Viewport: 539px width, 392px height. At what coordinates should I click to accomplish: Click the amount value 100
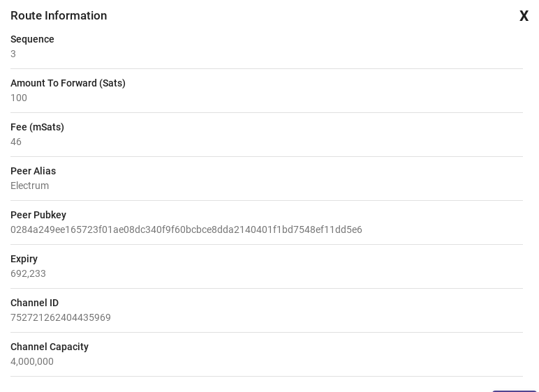(19, 98)
